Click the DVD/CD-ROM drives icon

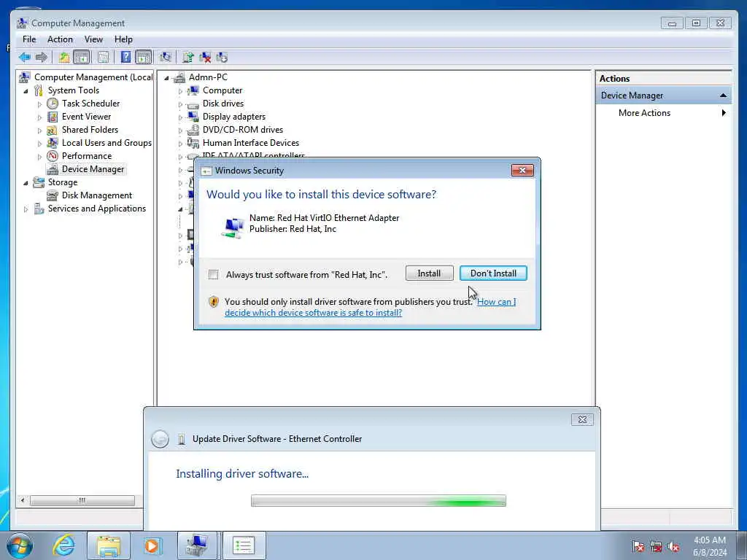pos(193,130)
